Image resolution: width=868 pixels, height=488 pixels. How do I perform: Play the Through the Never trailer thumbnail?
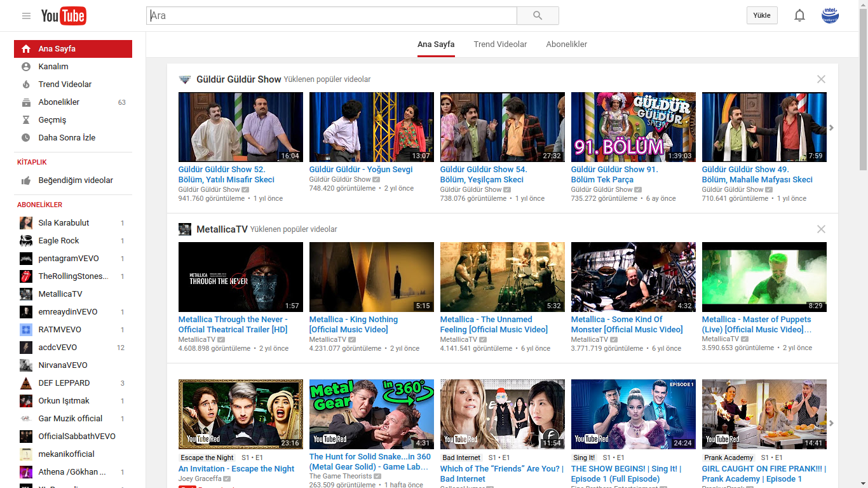click(241, 277)
